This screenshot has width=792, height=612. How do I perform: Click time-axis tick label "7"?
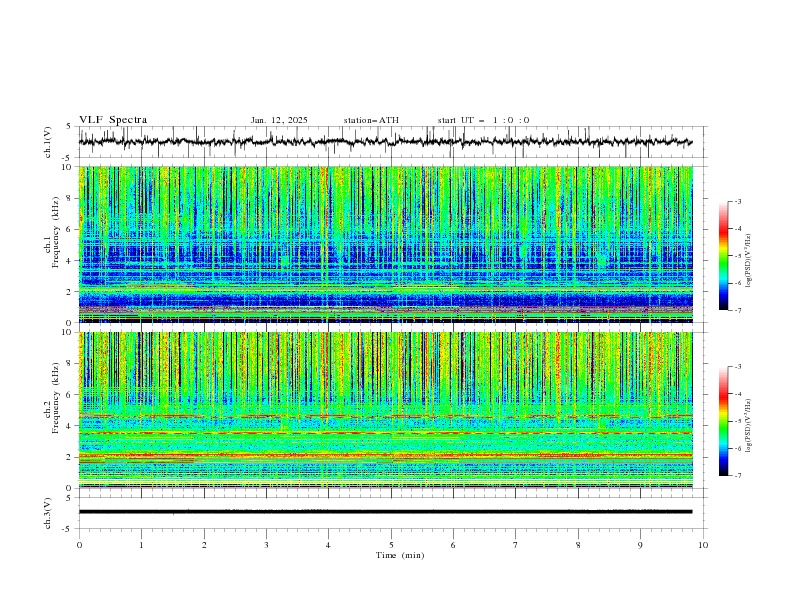tap(516, 545)
